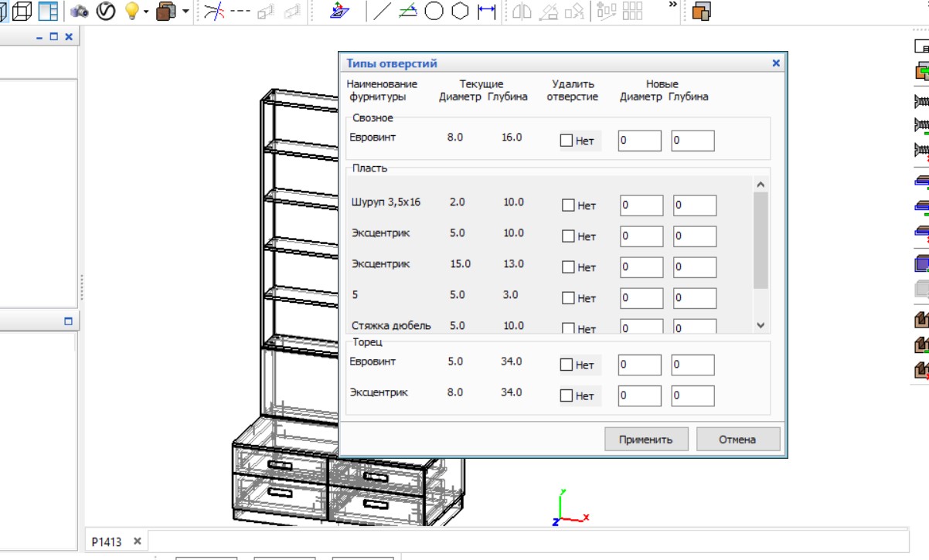Click the wireframe box view icon
Screen dimensions: 929x560
pyautogui.click(x=22, y=12)
